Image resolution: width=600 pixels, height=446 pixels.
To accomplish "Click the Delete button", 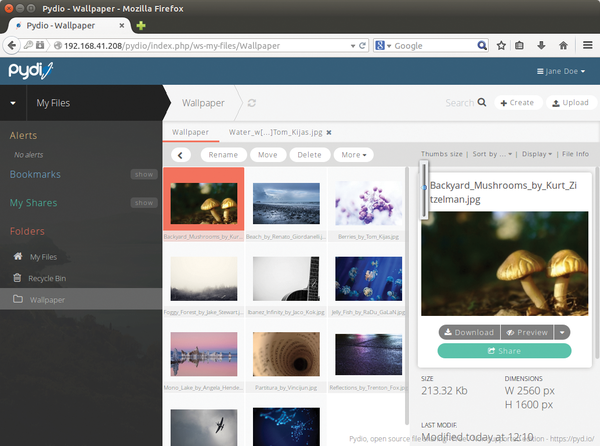I will point(310,155).
